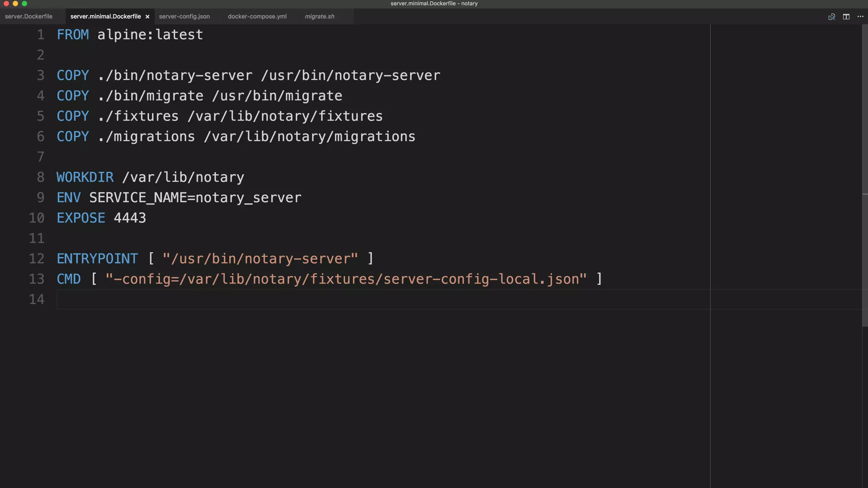Place cursor on the FROM keyword
Viewport: 868px width, 488px height.
73,35
